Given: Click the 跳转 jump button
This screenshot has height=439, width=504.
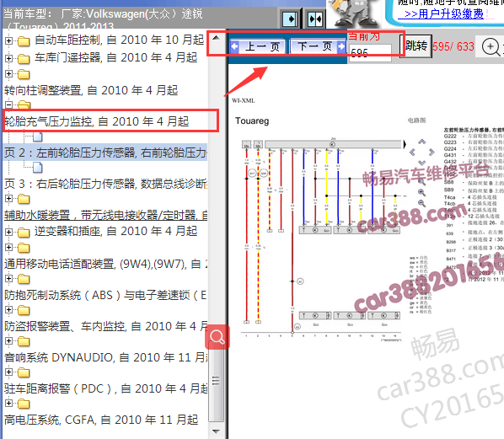Looking at the screenshot, I should 416,46.
